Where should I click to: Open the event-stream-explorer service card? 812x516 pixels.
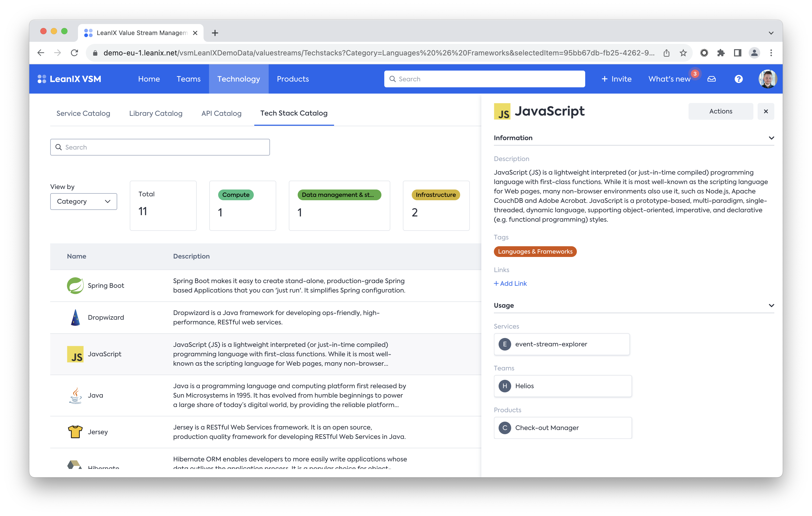coord(561,344)
